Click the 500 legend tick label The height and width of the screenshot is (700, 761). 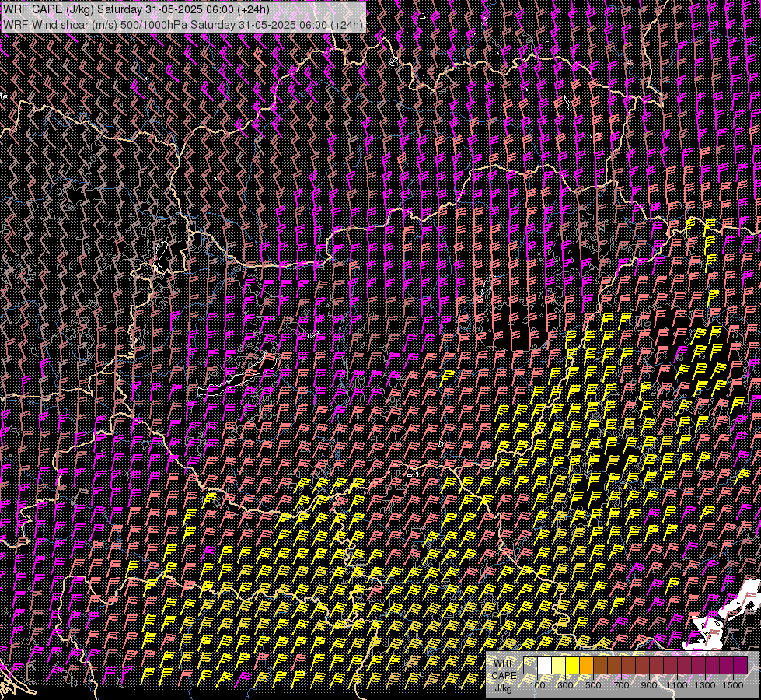pos(594,685)
